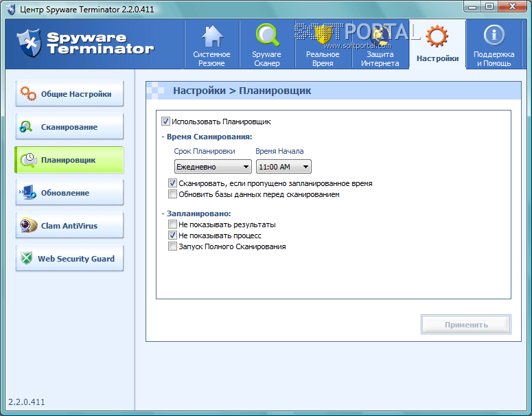Image resolution: width=532 pixels, height=416 pixels.
Task: Open Поддержка и Помощь tab
Action: click(x=494, y=45)
